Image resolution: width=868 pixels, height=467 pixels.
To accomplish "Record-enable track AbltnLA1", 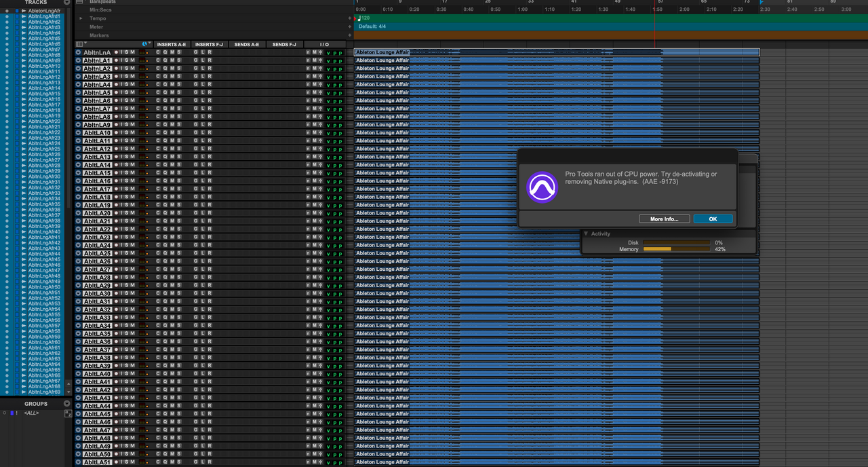I will coord(116,60).
